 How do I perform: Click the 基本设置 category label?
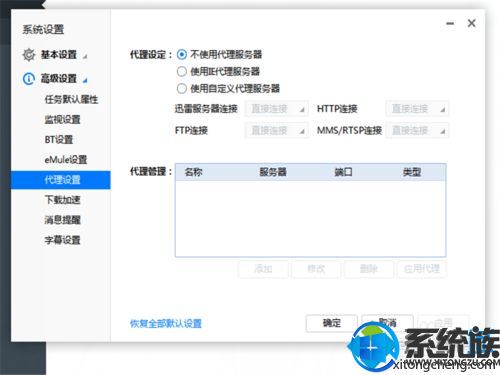pyautogui.click(x=59, y=55)
